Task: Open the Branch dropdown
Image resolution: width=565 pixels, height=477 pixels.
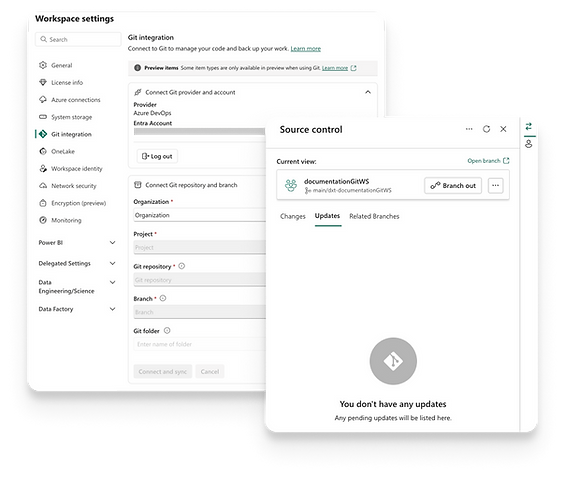Action: 199,312
